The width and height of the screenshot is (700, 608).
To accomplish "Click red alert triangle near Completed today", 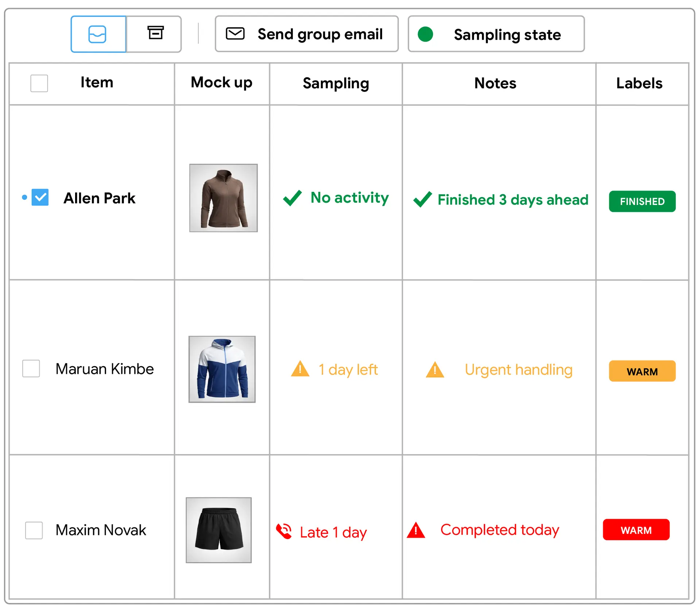I will 416,530.
